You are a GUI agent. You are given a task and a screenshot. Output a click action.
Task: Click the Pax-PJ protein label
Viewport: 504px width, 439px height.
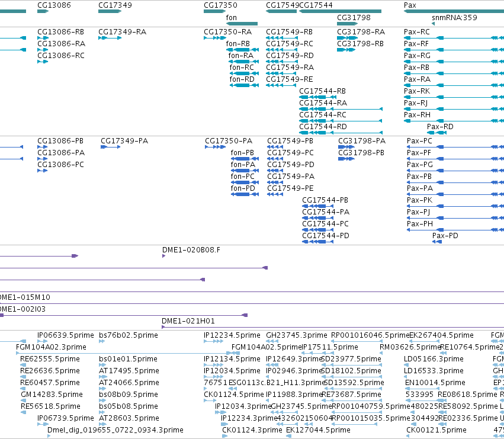[419, 212]
